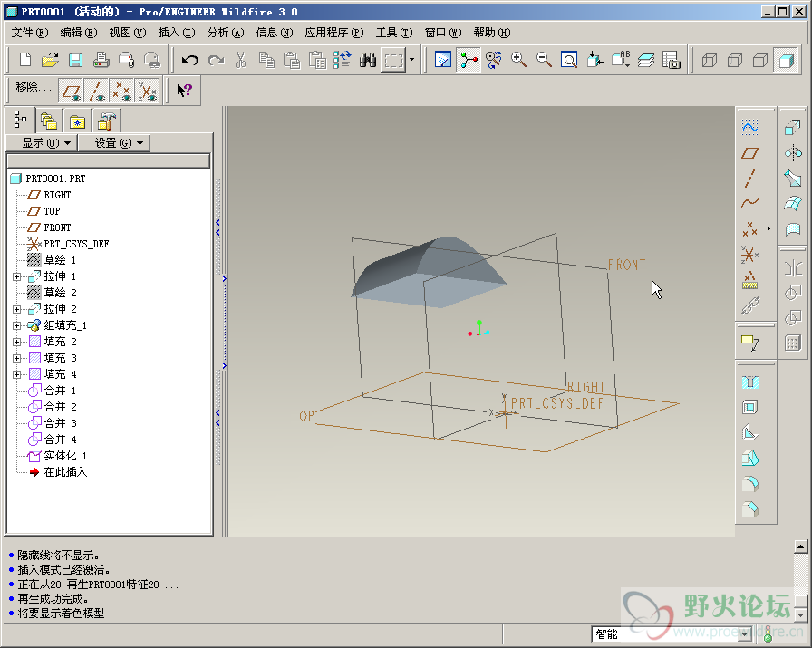This screenshot has height=648, width=812.
Task: Switch to the model tree tab
Action: [20, 121]
